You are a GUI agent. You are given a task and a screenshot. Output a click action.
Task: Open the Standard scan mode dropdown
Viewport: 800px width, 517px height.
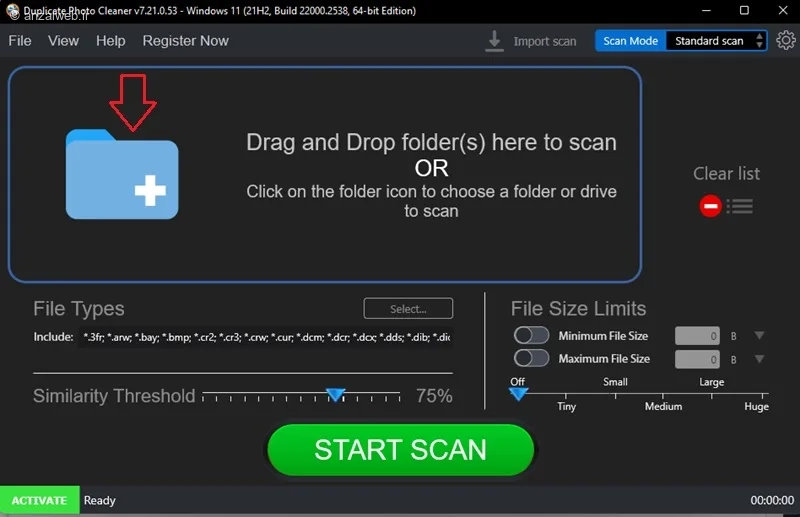pyautogui.click(x=716, y=41)
